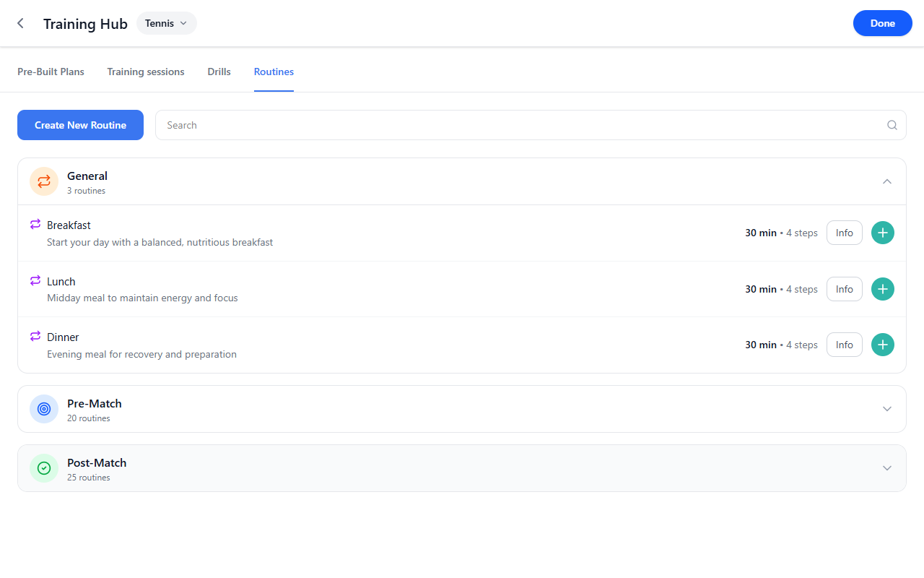Go back using the arrow icon
This screenshot has height=578, width=924.
coord(20,23)
